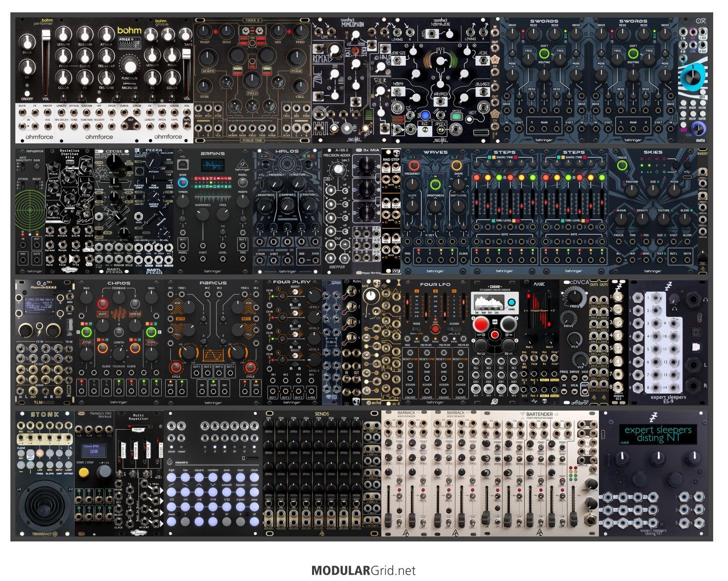Click the WARP knob on VHIKK X

[204, 32]
